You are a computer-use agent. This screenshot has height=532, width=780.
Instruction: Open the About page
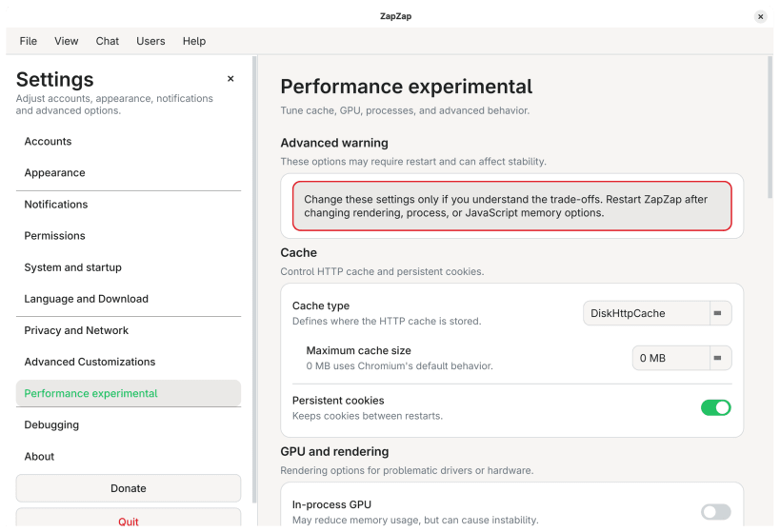[129, 457]
